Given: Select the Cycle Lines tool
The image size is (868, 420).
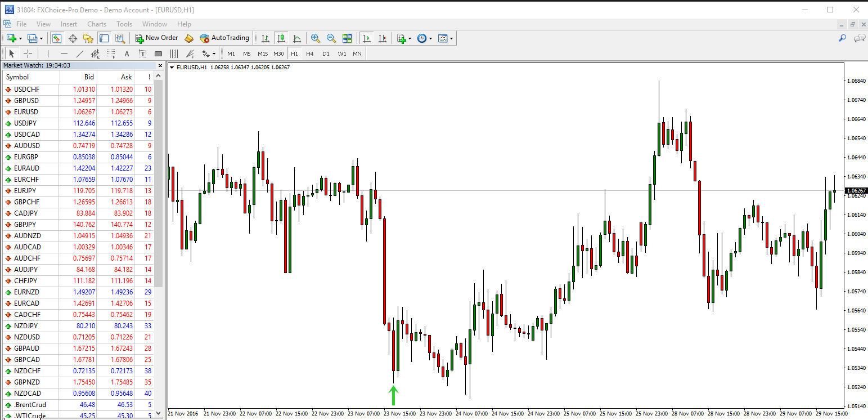Looking at the screenshot, I should click(174, 53).
